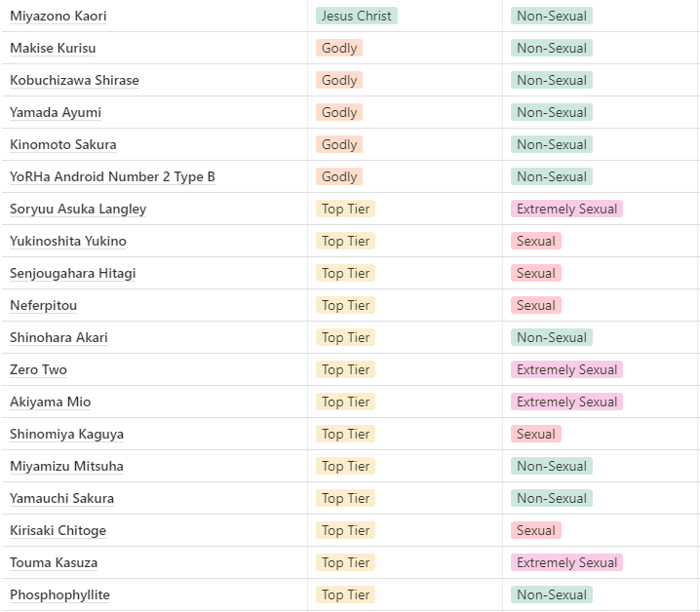Click the Jesus Christ tier tag
Image resolution: width=700 pixels, height=612 pixels.
tap(356, 17)
